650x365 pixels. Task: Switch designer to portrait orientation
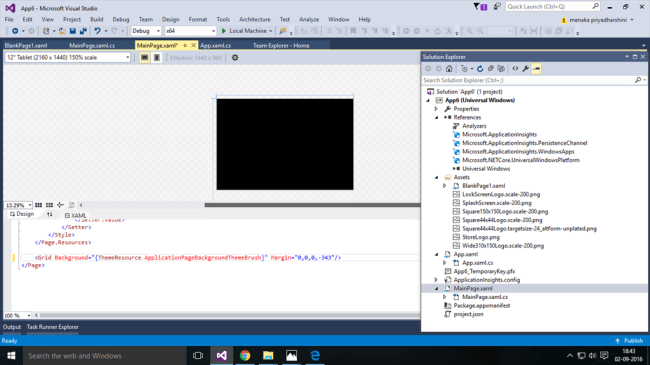(x=157, y=58)
